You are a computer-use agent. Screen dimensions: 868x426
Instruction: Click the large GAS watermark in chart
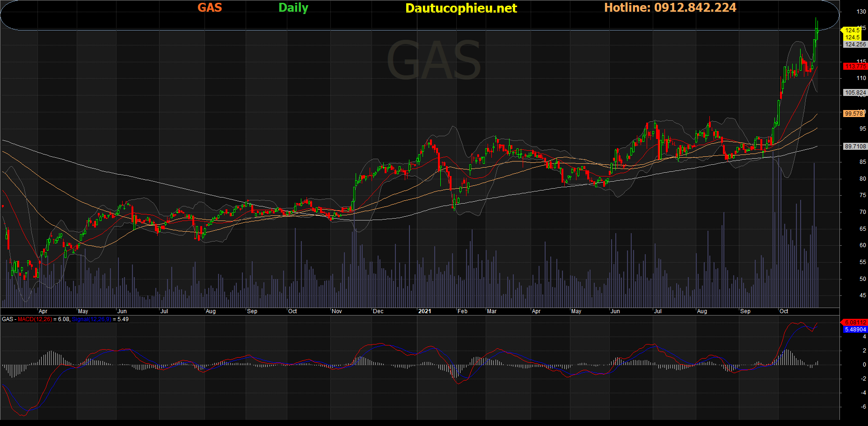pyautogui.click(x=433, y=61)
